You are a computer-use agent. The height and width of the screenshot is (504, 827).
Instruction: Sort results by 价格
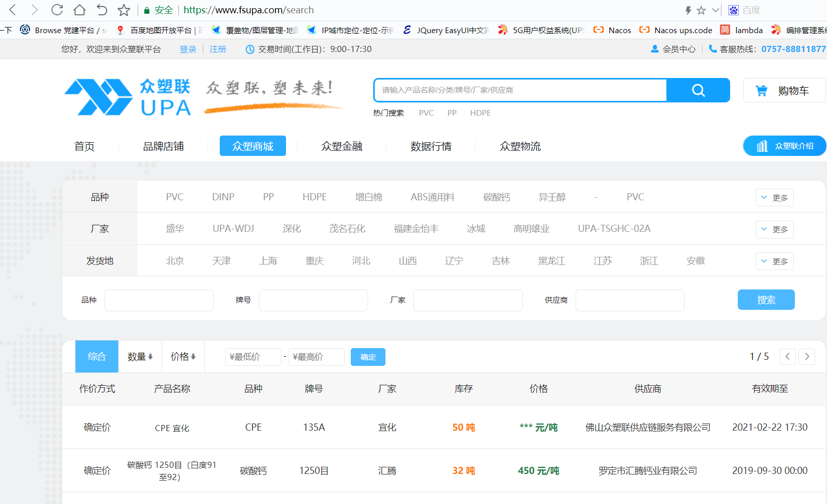click(183, 357)
